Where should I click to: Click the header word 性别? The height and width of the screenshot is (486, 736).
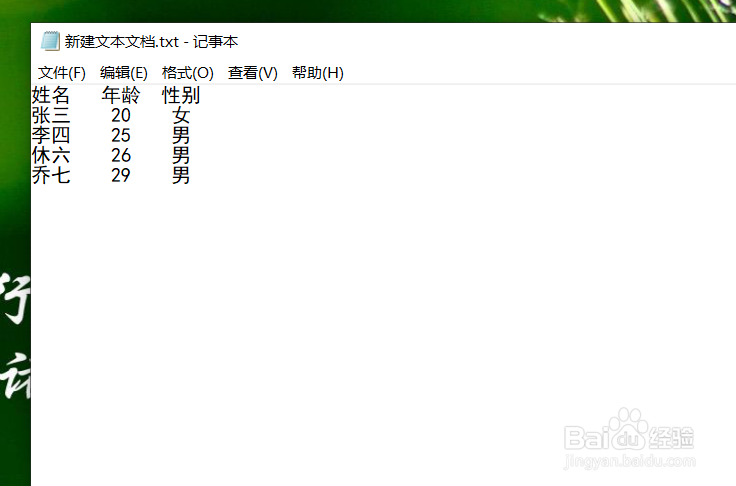pyautogui.click(x=181, y=95)
